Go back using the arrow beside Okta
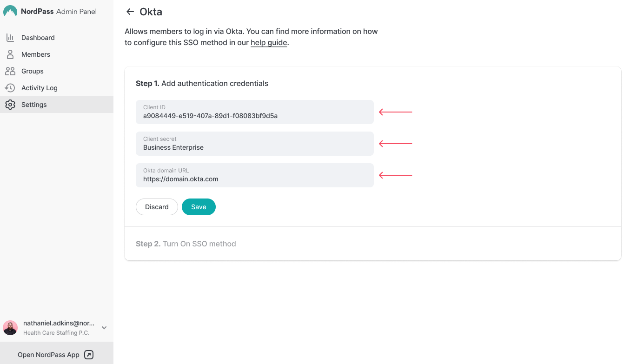Screen dimensions: 630x364 (130, 12)
